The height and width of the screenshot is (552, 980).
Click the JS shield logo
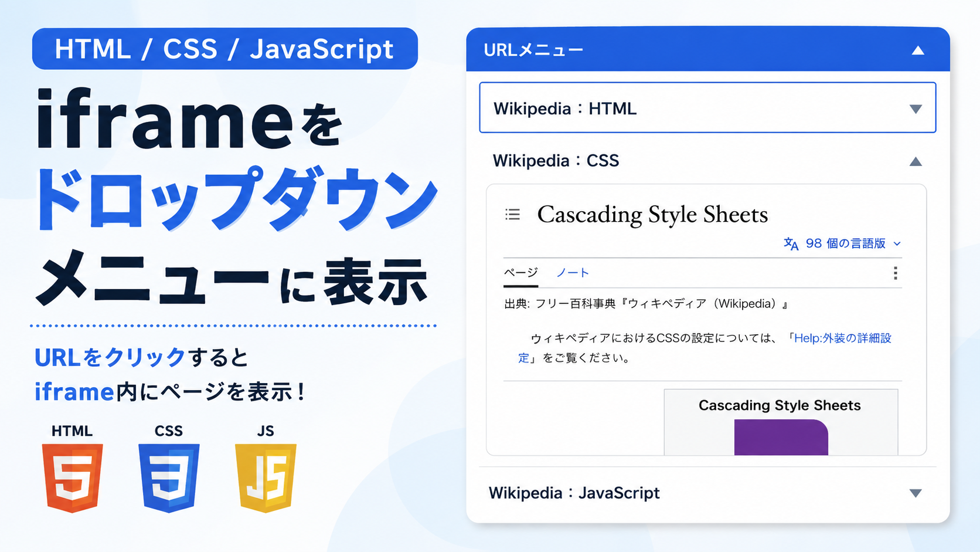coord(266,478)
